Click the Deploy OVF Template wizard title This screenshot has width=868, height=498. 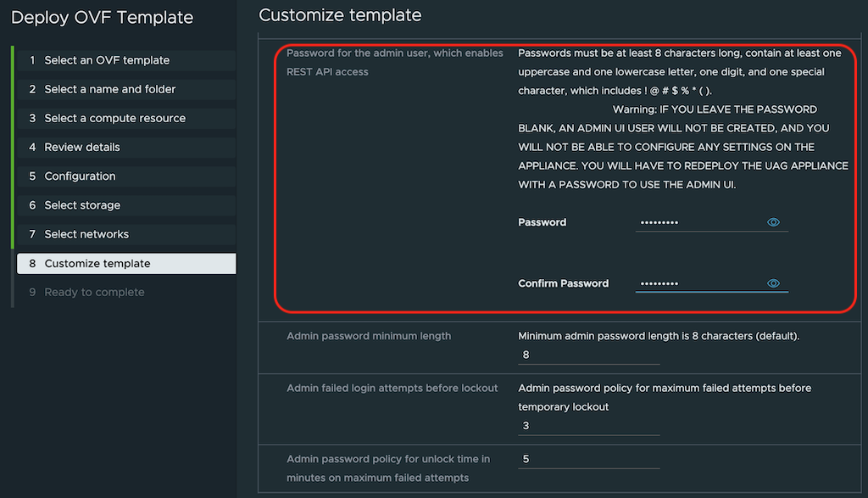tap(102, 17)
